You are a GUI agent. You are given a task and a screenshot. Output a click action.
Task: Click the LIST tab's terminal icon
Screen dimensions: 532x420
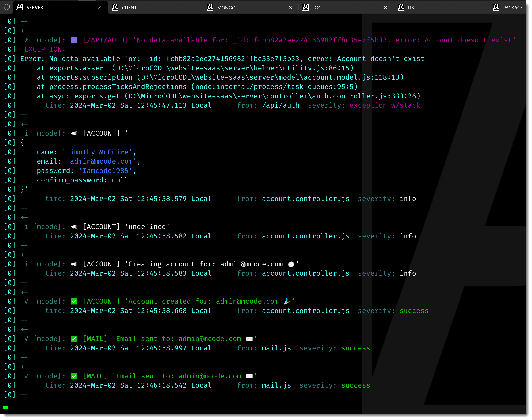point(401,7)
